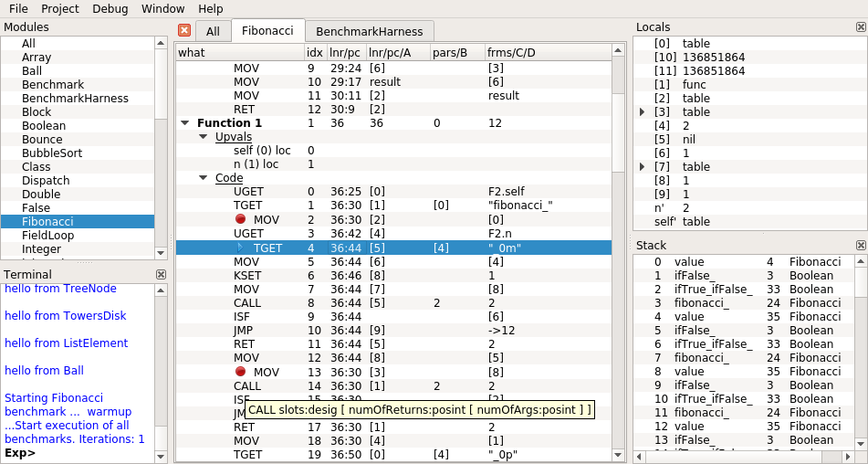
Task: Select the self' local variable row
Action: [749, 221]
